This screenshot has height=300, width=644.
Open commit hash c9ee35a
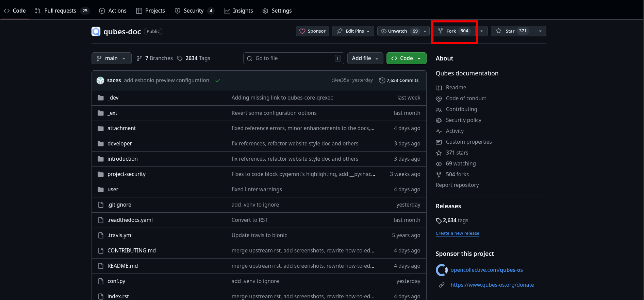(x=340, y=80)
